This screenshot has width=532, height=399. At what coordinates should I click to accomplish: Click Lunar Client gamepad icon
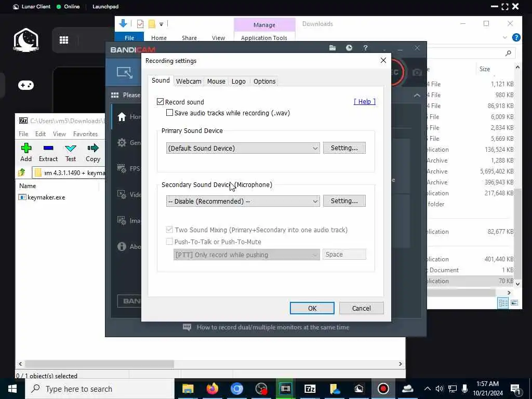point(26,85)
